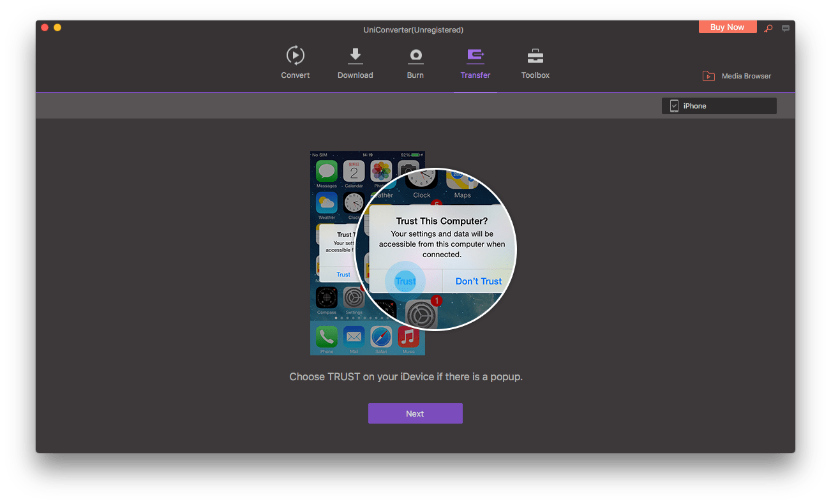Screen dimensions: 831x504
Task: Click the registration key icon
Action: pyautogui.click(x=768, y=28)
